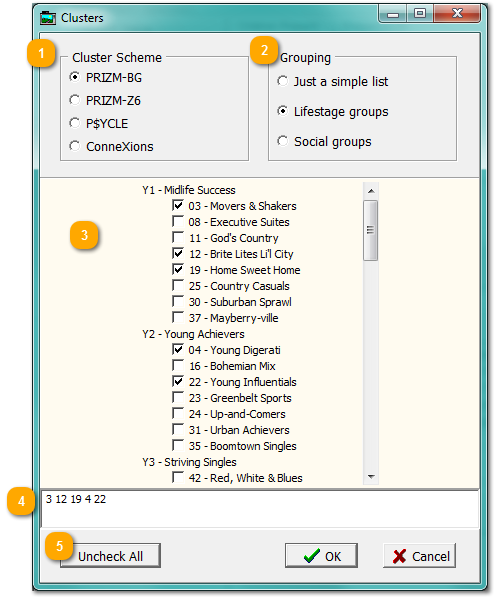This screenshot has width=496, height=599.
Task: Click the Uncheck All button
Action: click(x=110, y=555)
